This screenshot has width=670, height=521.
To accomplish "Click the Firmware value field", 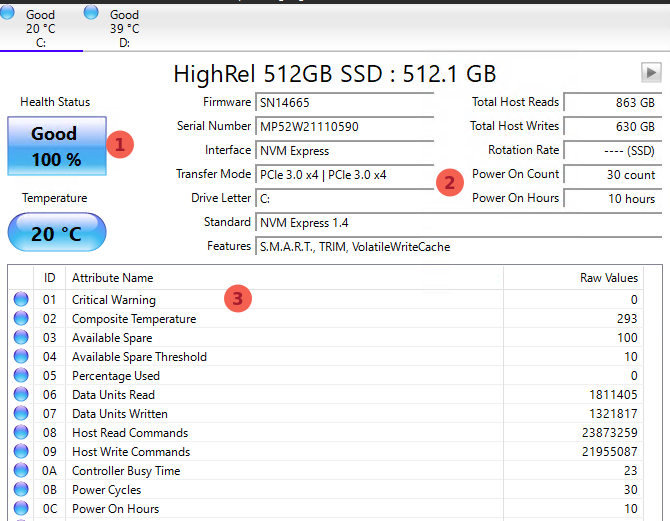I will [x=344, y=102].
